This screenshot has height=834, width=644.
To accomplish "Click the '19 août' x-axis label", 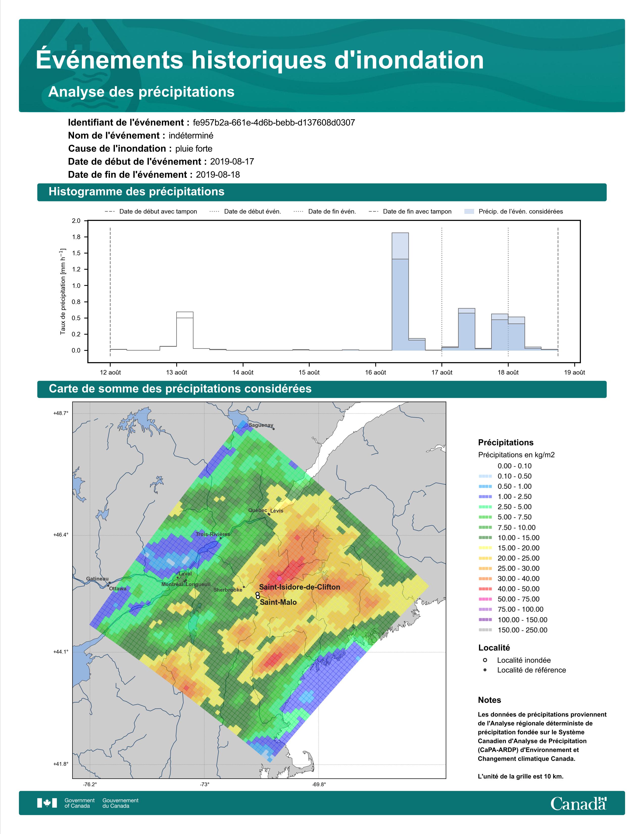I will pyautogui.click(x=575, y=372).
